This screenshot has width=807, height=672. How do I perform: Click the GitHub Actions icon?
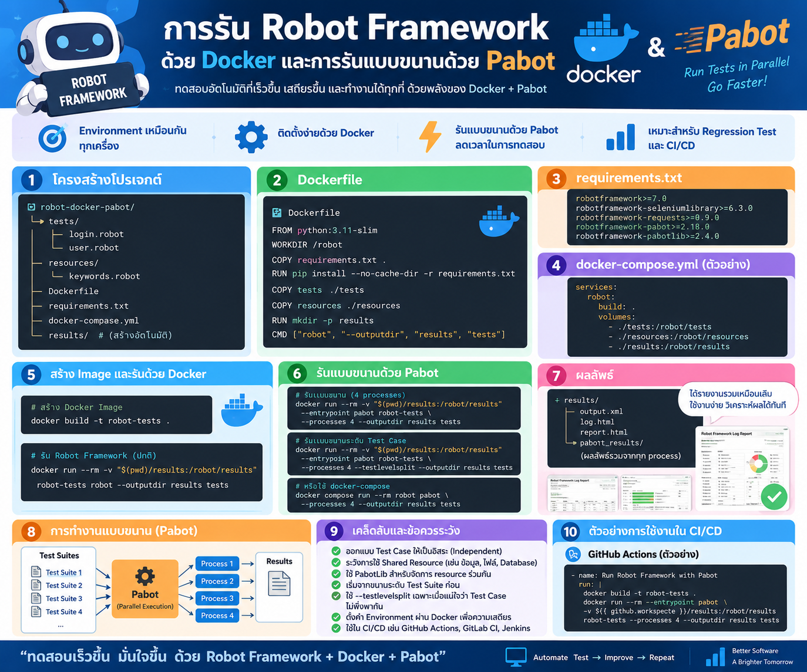[573, 554]
